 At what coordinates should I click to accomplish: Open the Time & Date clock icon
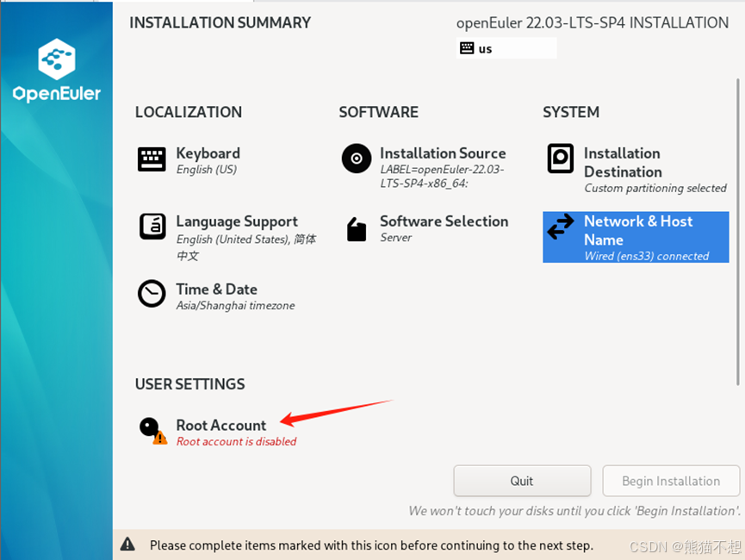[152, 293]
